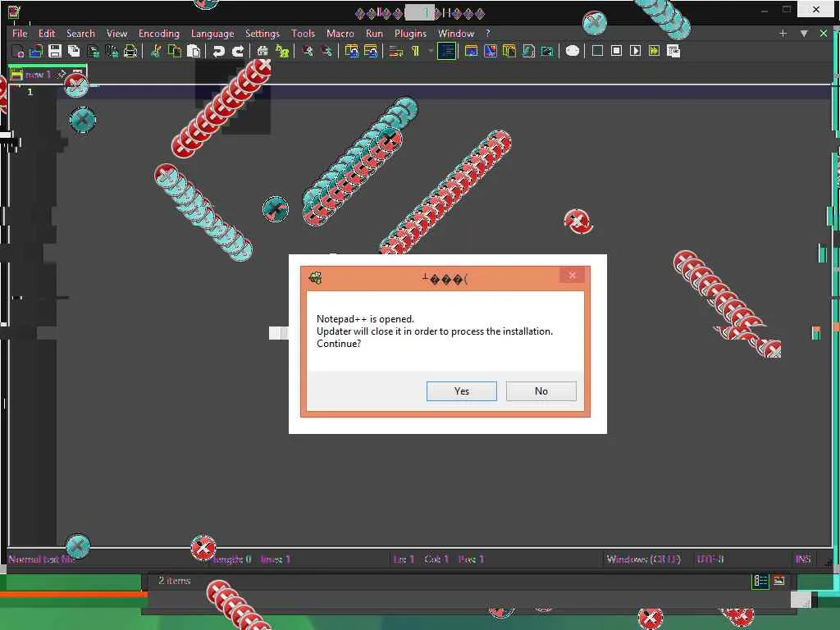Screen dimensions: 840x630
Task: Click the pin icon on new 1 tab
Action: 62,74
